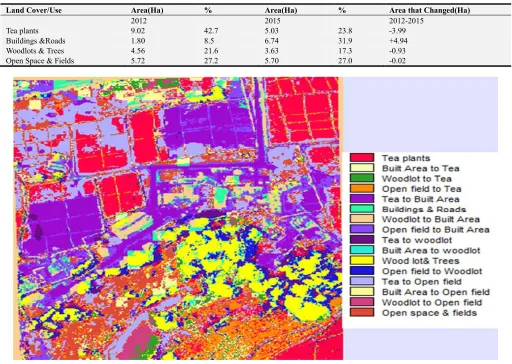Click the 'Woodlot to Open field' legend label
This screenshot has height=364, width=512.
point(432,303)
